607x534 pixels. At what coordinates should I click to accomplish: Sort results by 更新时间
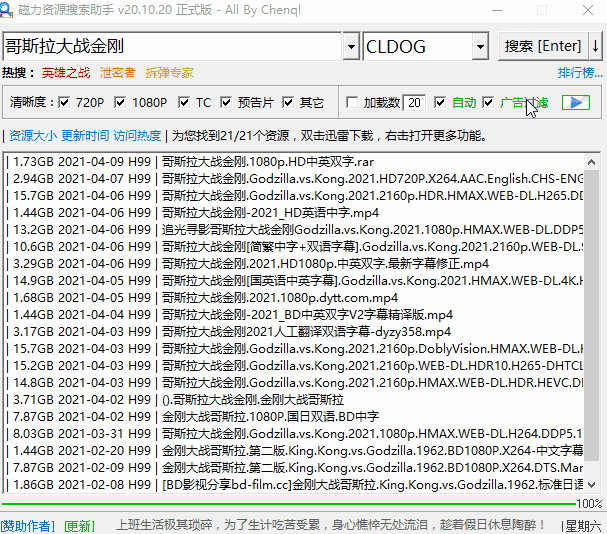(x=85, y=136)
